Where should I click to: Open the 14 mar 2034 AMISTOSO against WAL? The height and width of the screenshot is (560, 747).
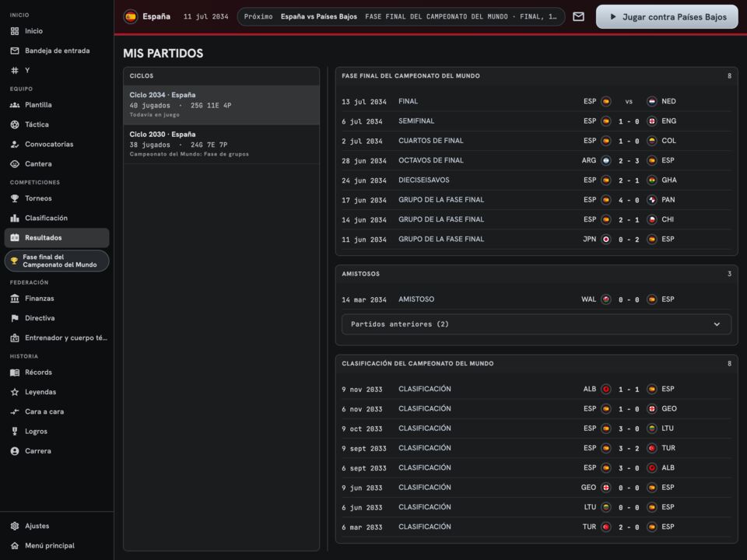pyautogui.click(x=536, y=299)
